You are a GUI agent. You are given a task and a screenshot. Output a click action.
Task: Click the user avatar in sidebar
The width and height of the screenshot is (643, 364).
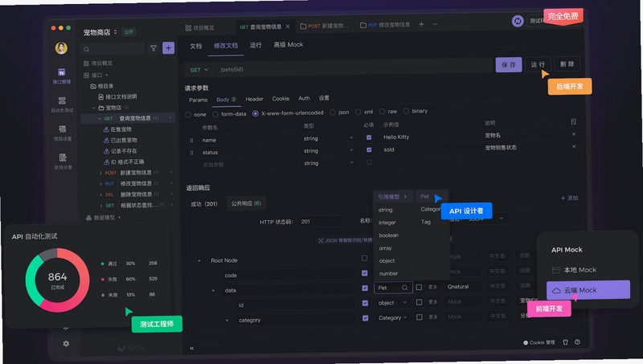[61, 48]
